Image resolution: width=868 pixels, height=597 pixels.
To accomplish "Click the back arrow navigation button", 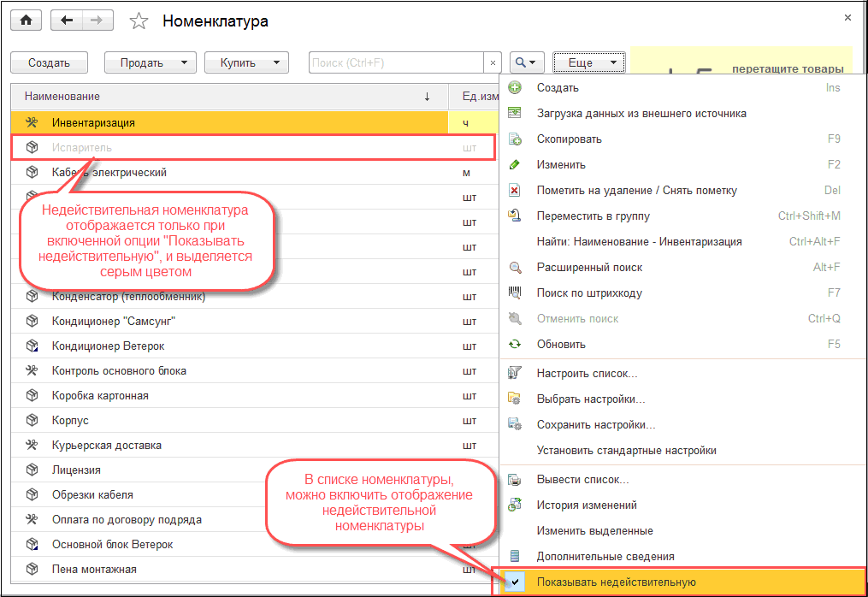I will point(68,21).
